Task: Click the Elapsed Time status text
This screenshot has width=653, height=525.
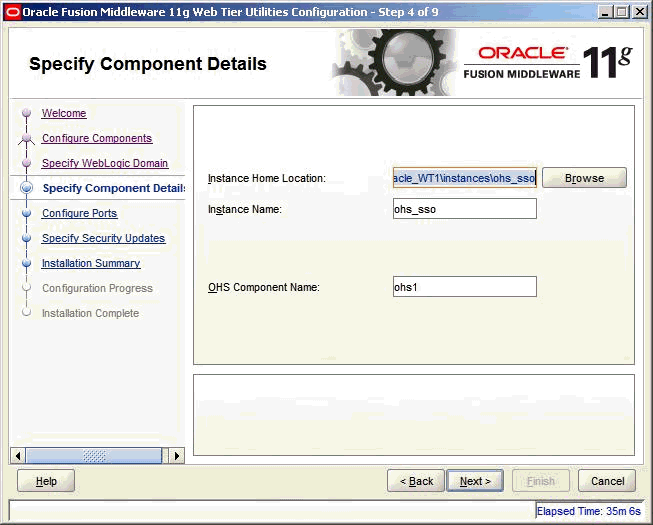Action: [x=588, y=511]
